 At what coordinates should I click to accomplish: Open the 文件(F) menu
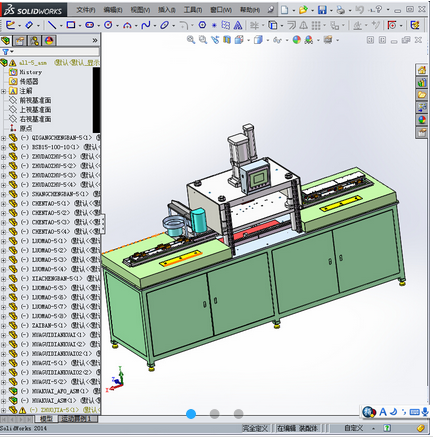coord(86,10)
